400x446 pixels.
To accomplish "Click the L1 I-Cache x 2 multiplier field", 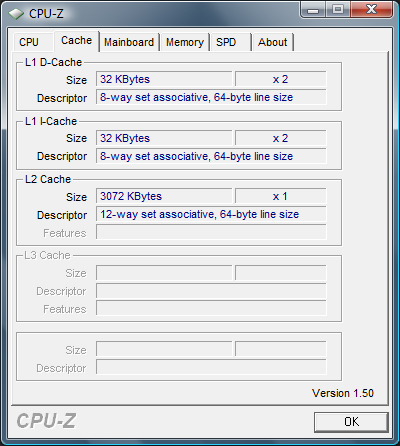I will tap(280, 138).
